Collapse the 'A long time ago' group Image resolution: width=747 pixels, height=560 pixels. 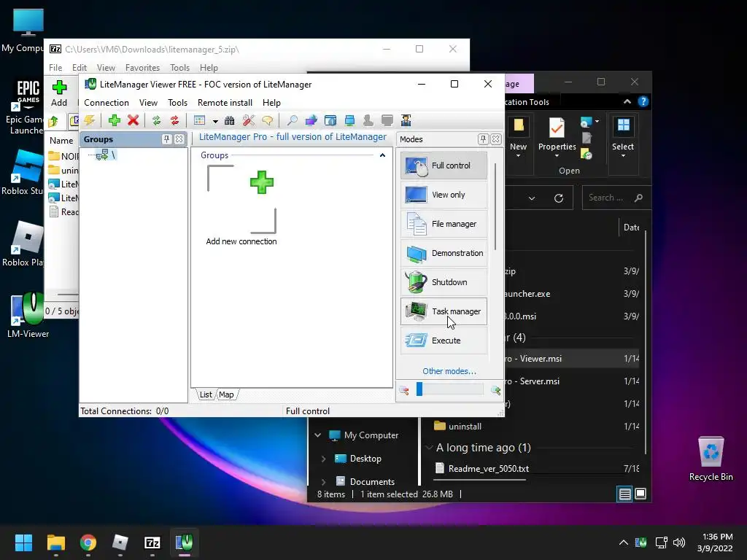[429, 448]
